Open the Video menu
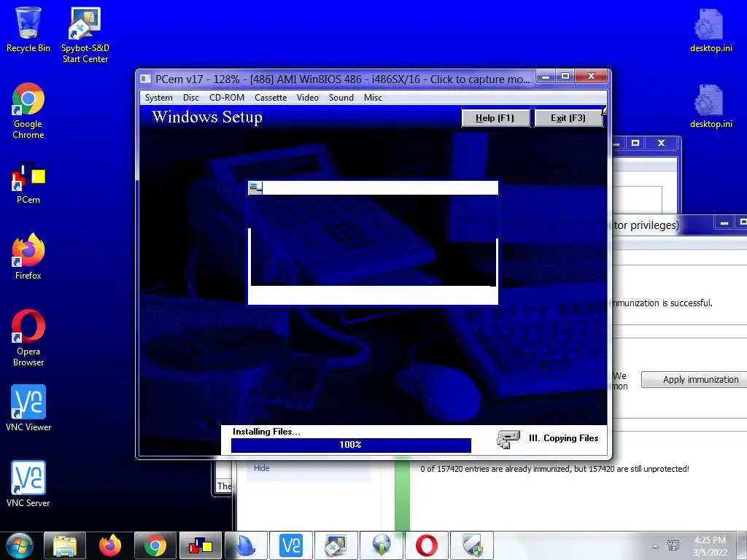 [308, 98]
